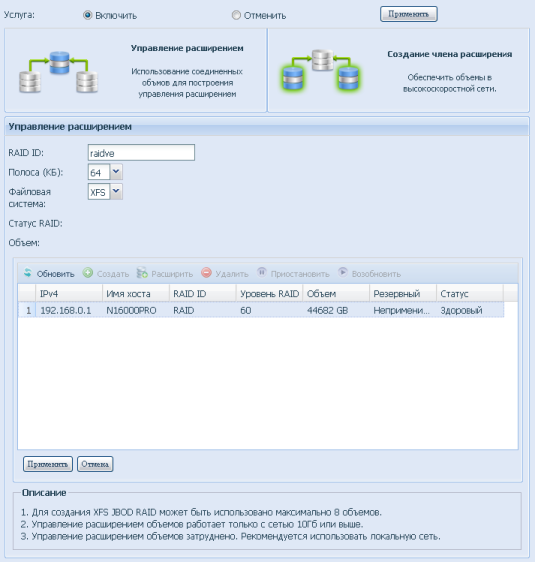535x562 pixels.
Task: Click the Уровень RAID column header
Action: click(269, 294)
